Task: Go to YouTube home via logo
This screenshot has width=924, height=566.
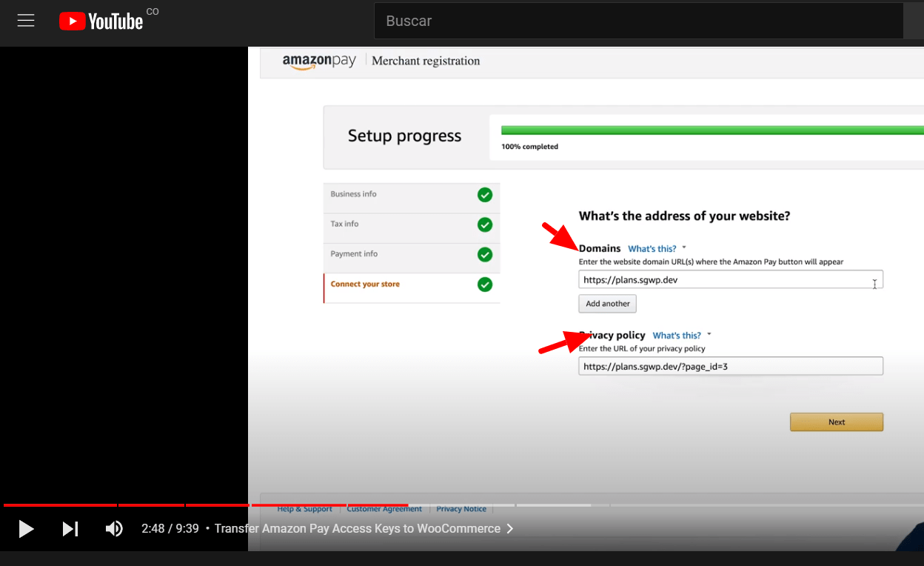Action: 101,21
